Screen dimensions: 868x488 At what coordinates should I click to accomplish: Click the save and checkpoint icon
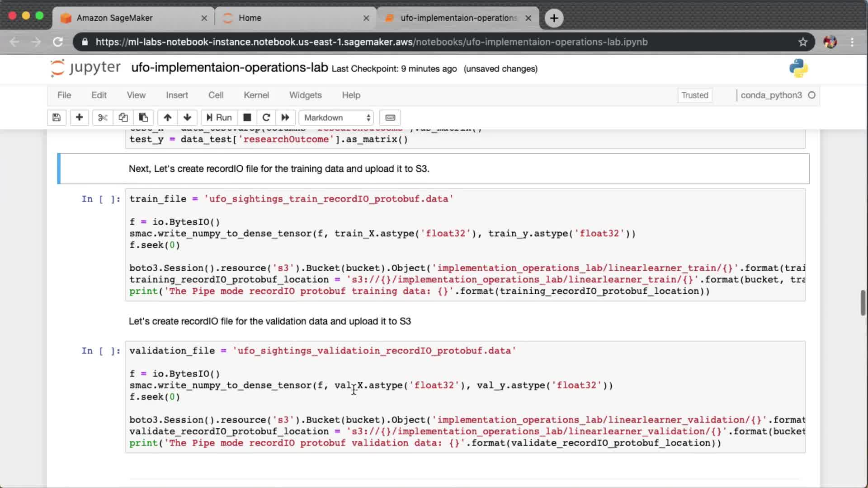tap(57, 117)
